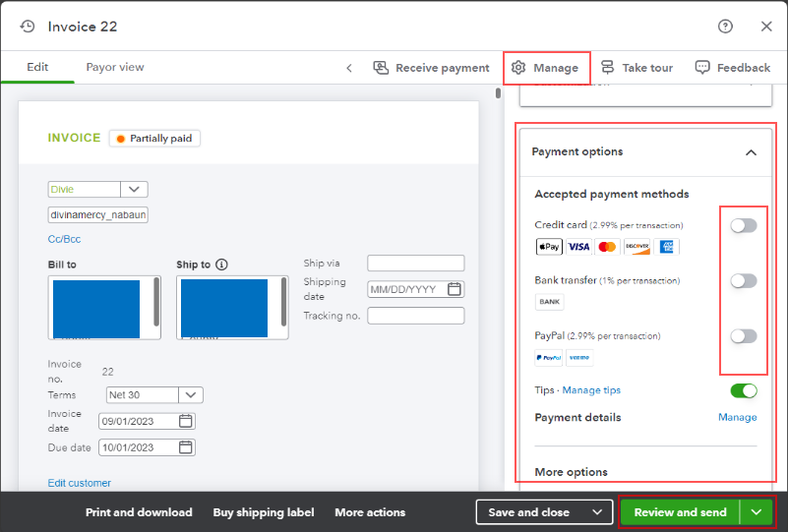Open the Due date calendar icon
The height and width of the screenshot is (532, 788).
(186, 447)
